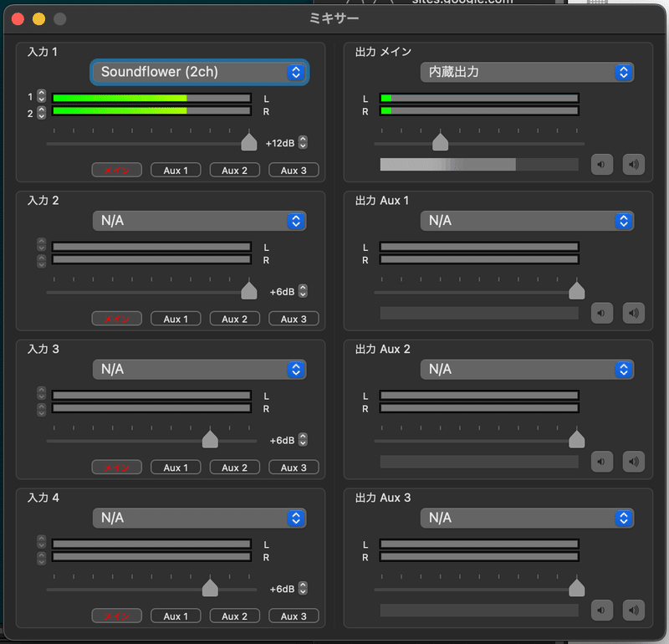The height and width of the screenshot is (644, 669).
Task: Click the quiet speaker icon in 出力 Aux 3
Action: (x=601, y=610)
